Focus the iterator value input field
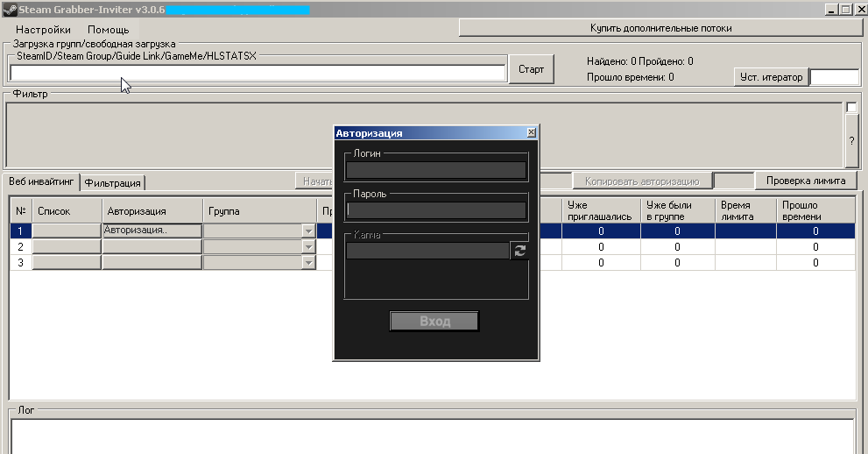The width and height of the screenshot is (868, 454). [834, 77]
